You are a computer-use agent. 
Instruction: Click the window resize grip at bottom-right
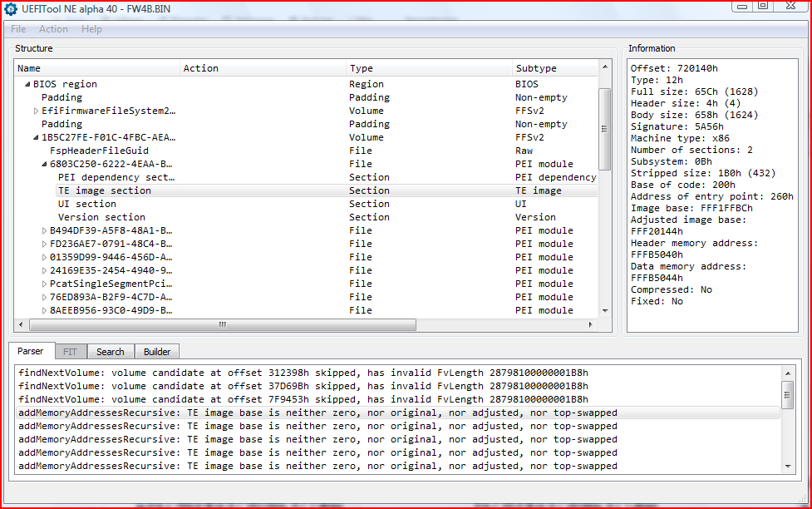(803, 499)
